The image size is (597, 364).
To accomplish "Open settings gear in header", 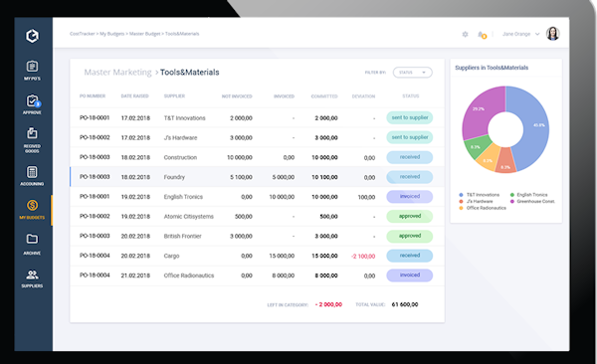I will 465,34.
